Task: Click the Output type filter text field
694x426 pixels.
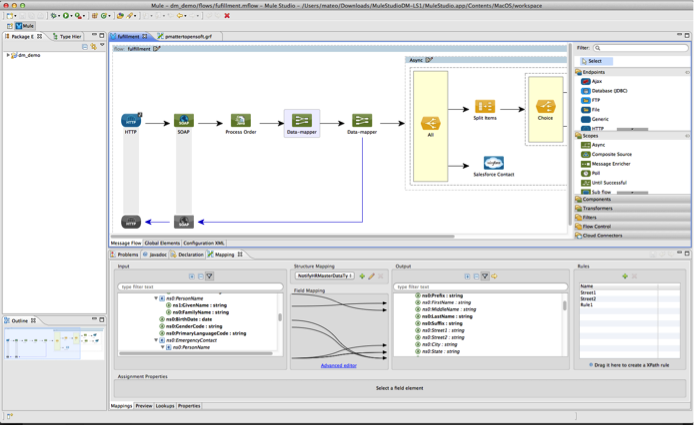Action: point(480,287)
